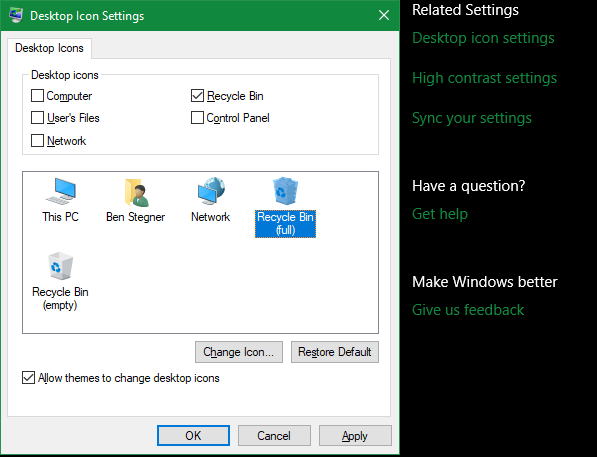Click the Apply button
This screenshot has width=597, height=457.
(355, 436)
